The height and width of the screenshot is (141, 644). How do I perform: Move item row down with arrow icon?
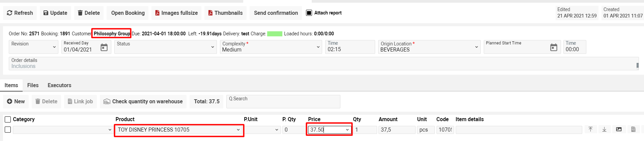tap(605, 130)
